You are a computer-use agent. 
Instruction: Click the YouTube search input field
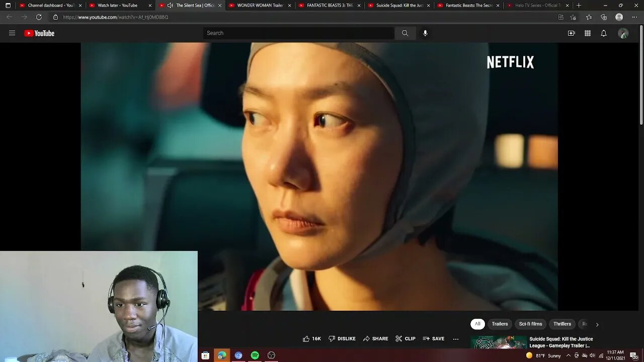coord(299,33)
